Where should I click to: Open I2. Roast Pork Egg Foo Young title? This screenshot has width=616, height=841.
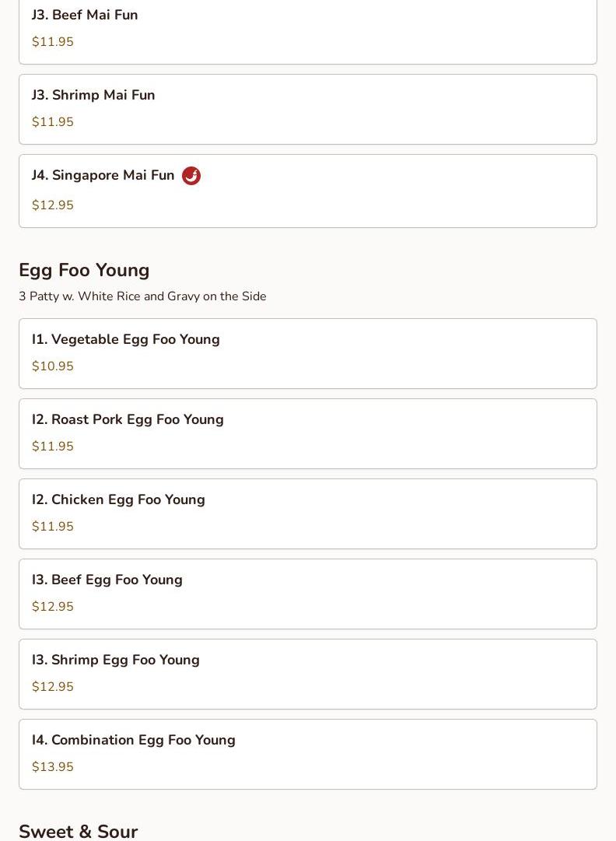pos(128,419)
